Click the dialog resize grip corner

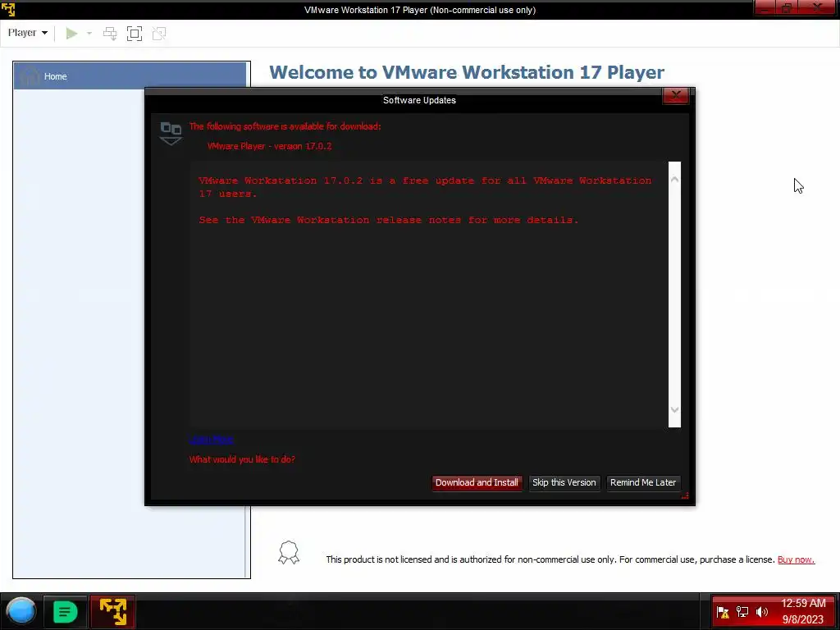click(685, 495)
